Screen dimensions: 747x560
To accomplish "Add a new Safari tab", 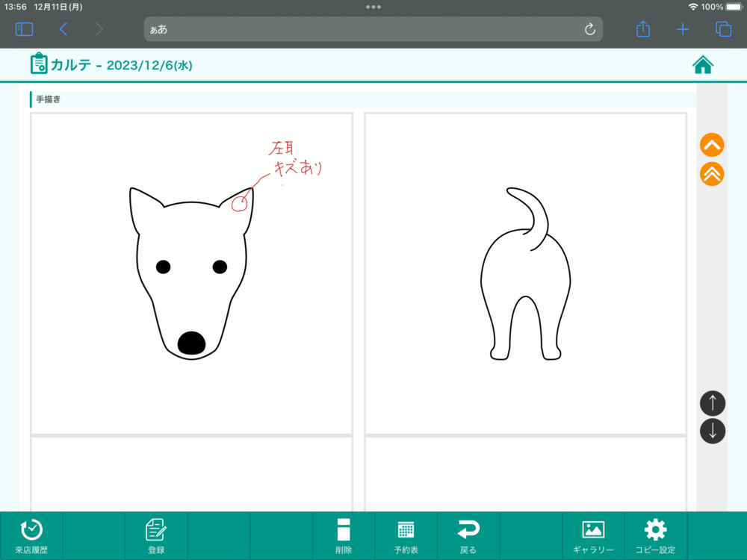I will tap(683, 29).
